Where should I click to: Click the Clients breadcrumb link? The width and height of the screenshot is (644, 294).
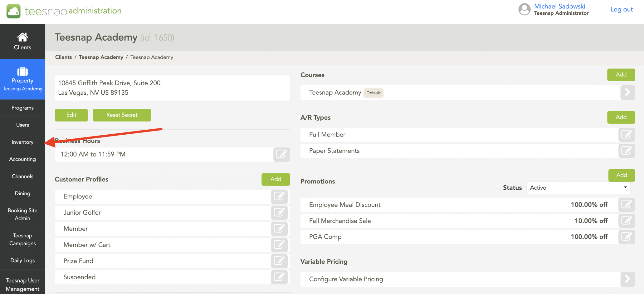point(63,57)
